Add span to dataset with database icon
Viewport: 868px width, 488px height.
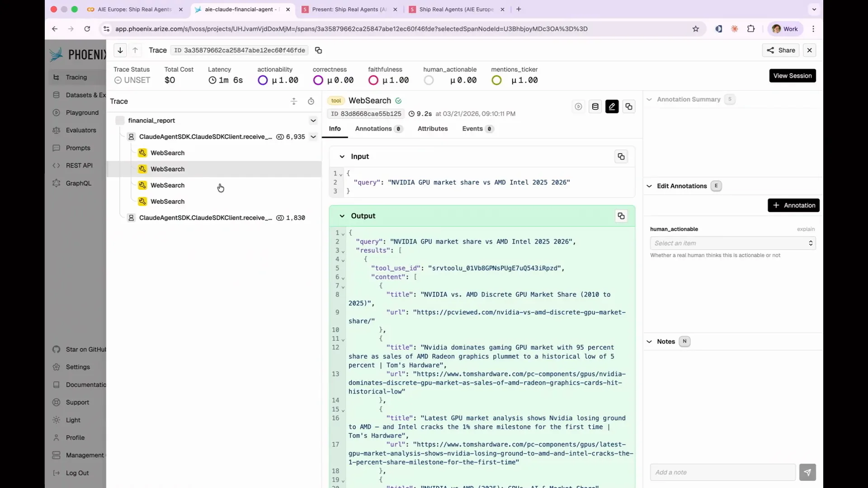(595, 107)
